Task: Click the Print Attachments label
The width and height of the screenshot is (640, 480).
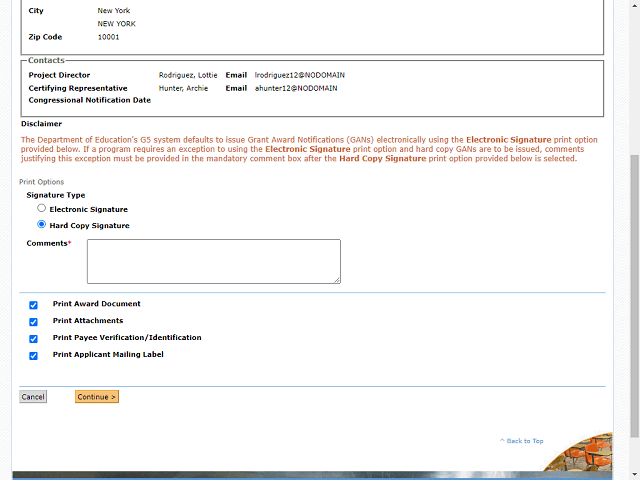Action: (88, 321)
